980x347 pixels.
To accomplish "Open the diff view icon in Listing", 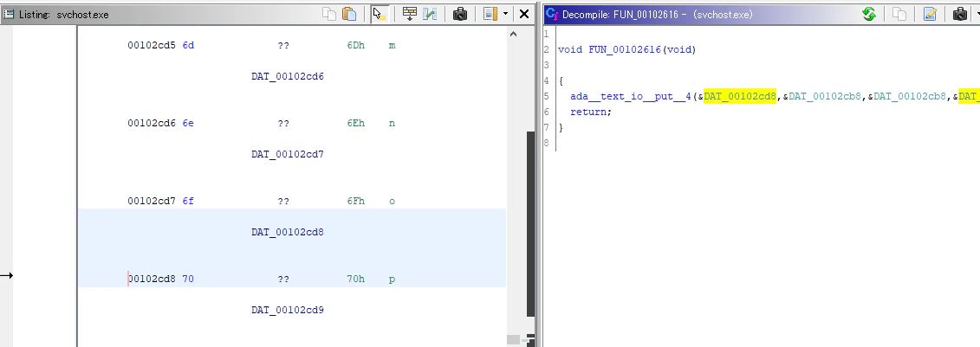I will pyautogui.click(x=430, y=14).
